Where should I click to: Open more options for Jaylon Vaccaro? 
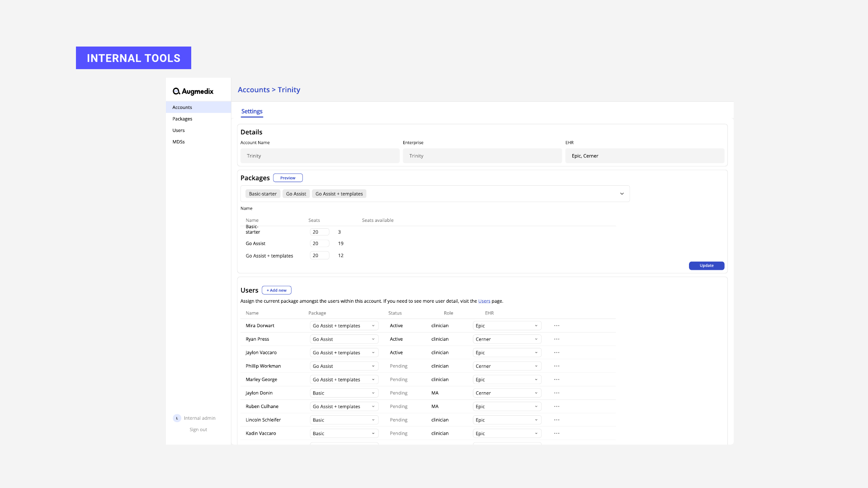(557, 352)
